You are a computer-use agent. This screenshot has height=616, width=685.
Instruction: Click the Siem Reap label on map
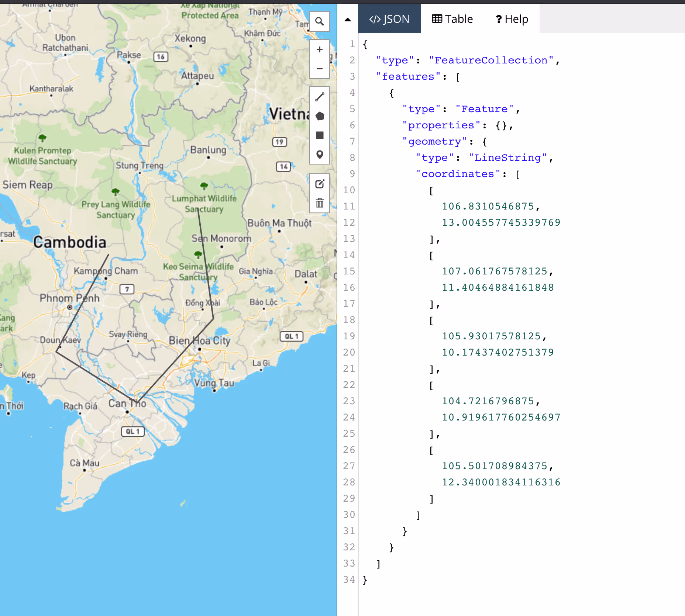coord(28,185)
